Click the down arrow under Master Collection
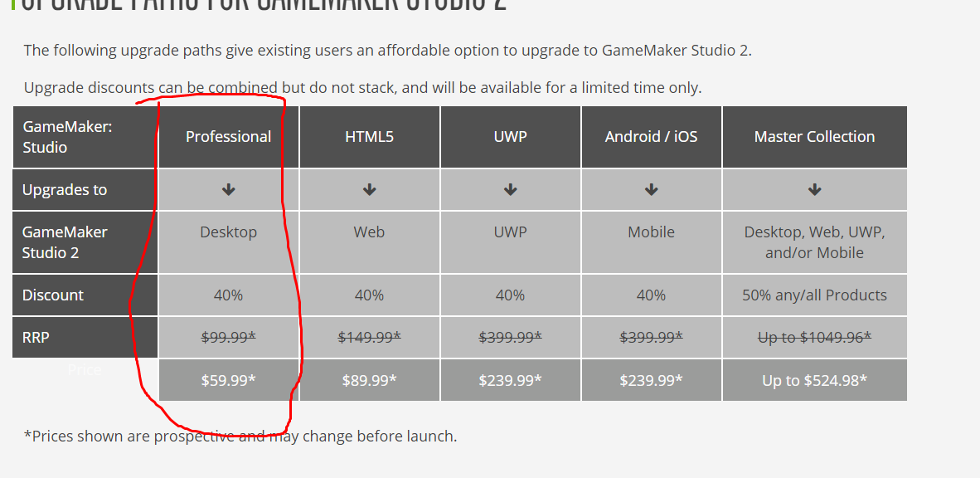The image size is (980, 478). point(814,189)
